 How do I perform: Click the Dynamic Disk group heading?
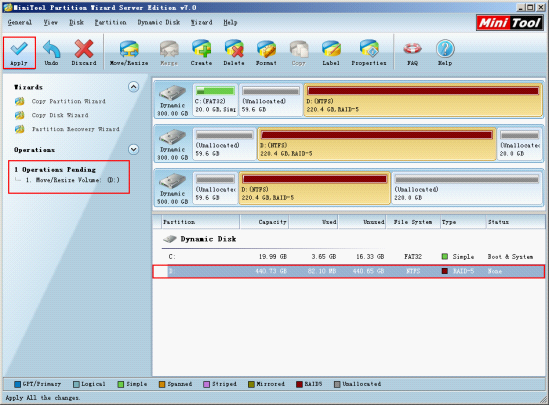[208, 239]
